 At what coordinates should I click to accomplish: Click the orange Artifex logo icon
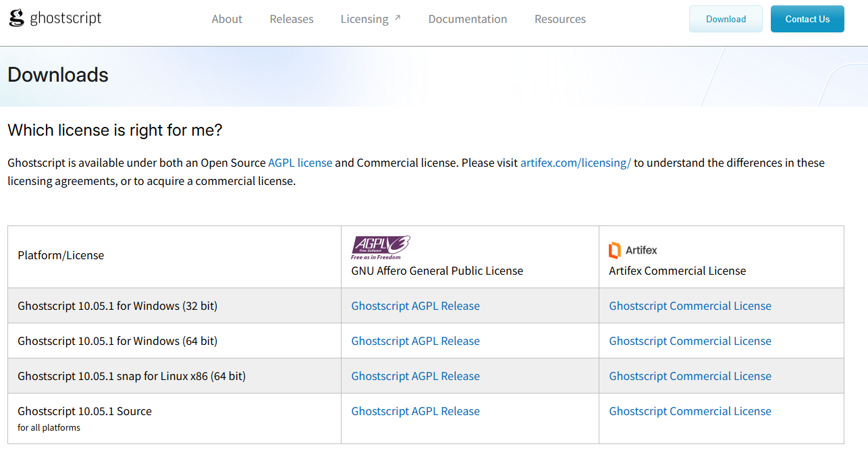[614, 250]
